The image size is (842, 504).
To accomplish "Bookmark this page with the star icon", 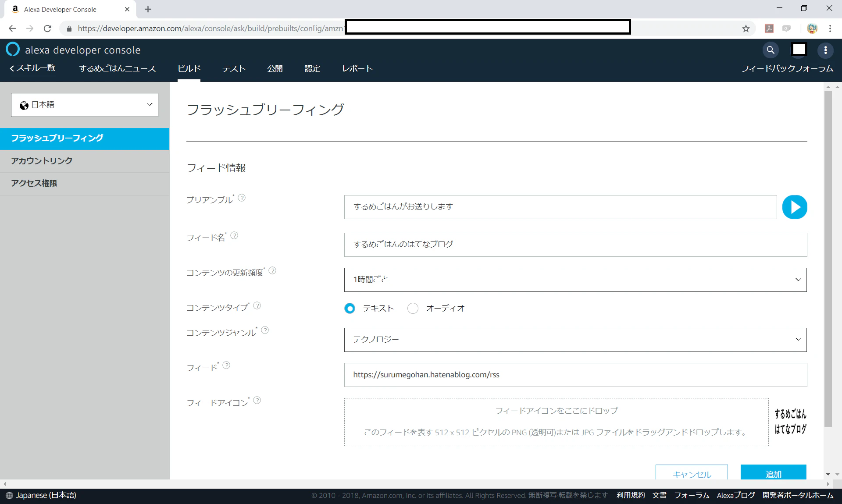I will [746, 28].
